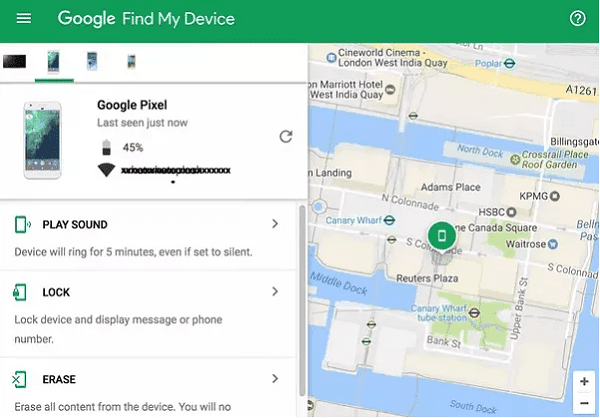Select the Google Pixel device tab with the green underline
The image size is (600, 418).
[x=54, y=61]
